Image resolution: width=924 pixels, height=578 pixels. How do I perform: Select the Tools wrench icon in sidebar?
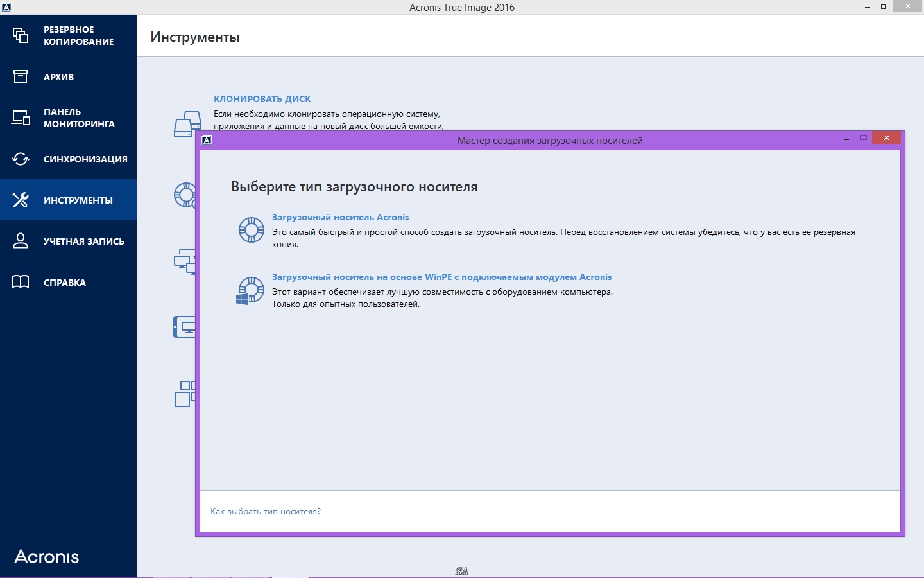[21, 200]
